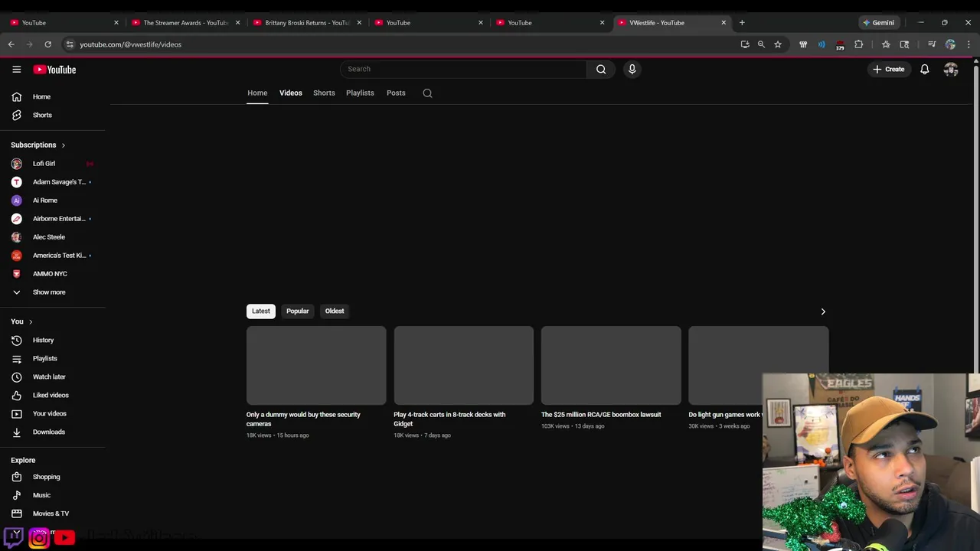Open the Chrome profile avatar
980x551 pixels.
(950, 44)
